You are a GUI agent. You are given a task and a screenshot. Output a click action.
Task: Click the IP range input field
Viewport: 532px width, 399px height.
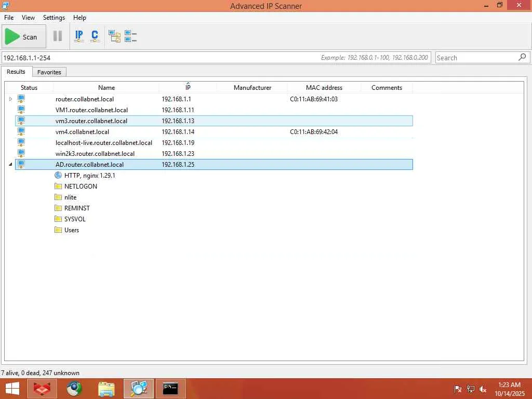click(216, 58)
